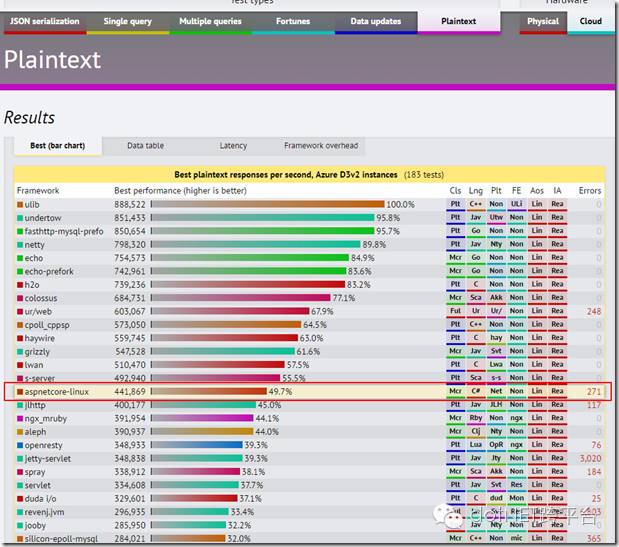This screenshot has width=619, height=547.
Task: Select the jooby framework name
Action: click(35, 526)
